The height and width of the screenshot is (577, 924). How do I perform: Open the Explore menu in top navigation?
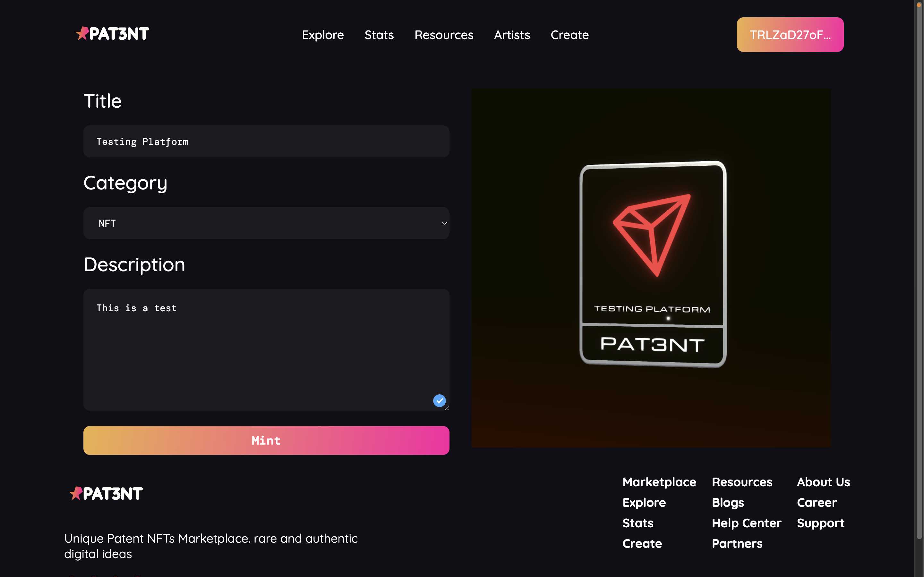tap(323, 35)
